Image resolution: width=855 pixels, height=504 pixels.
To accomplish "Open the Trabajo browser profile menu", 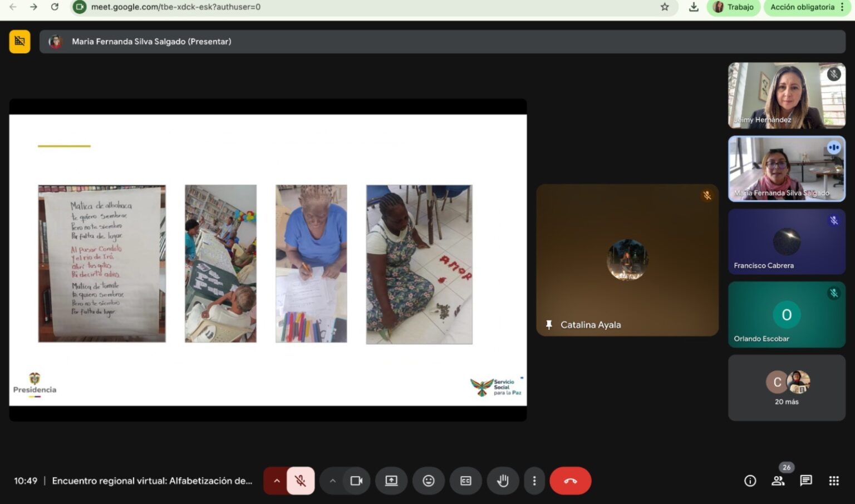I will [734, 7].
